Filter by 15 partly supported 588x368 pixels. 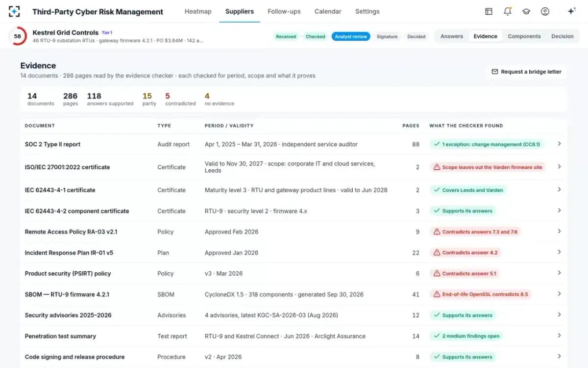[149, 99]
